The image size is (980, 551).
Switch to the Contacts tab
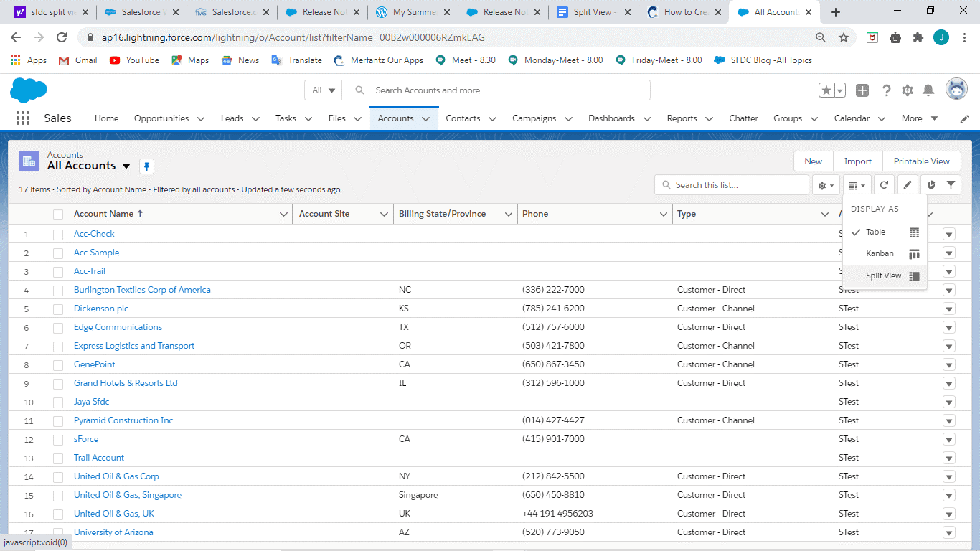(x=463, y=118)
